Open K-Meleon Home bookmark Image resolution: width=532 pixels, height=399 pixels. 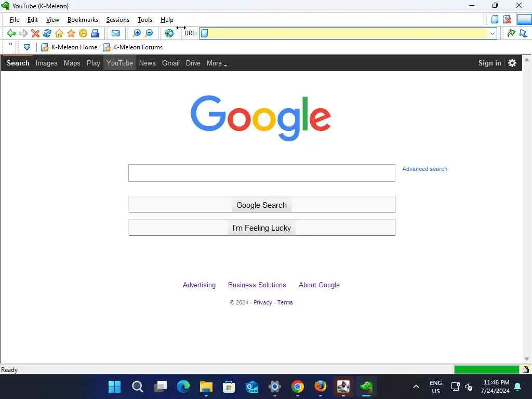(69, 47)
